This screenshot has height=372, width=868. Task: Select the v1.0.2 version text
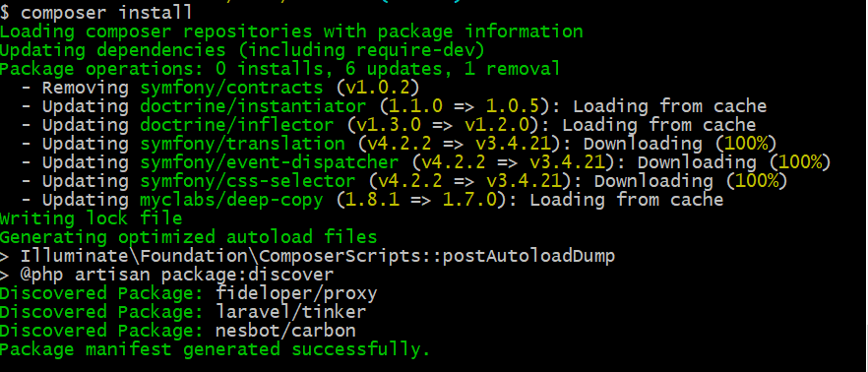[x=377, y=88]
